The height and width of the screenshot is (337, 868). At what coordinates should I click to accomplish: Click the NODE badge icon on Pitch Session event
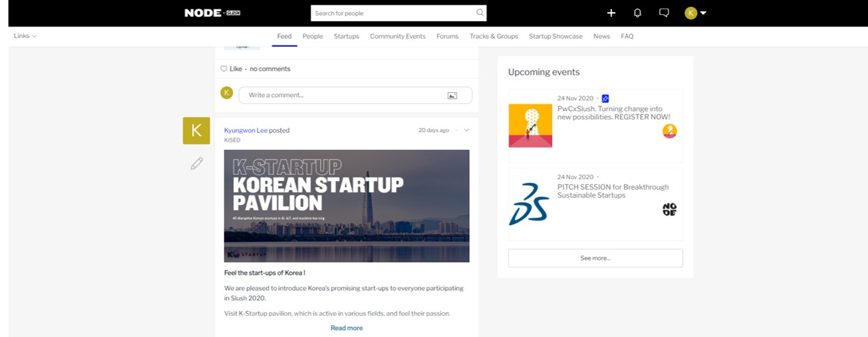(669, 210)
